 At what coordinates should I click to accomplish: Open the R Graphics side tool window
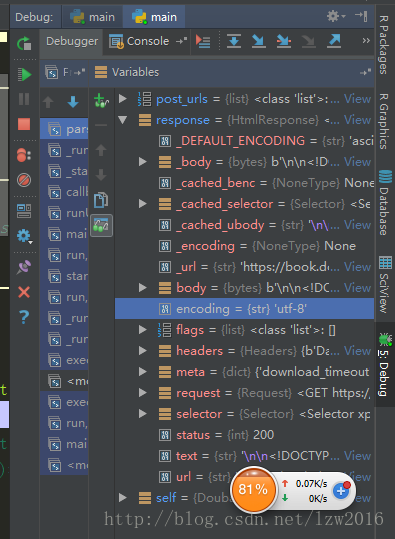click(x=385, y=121)
